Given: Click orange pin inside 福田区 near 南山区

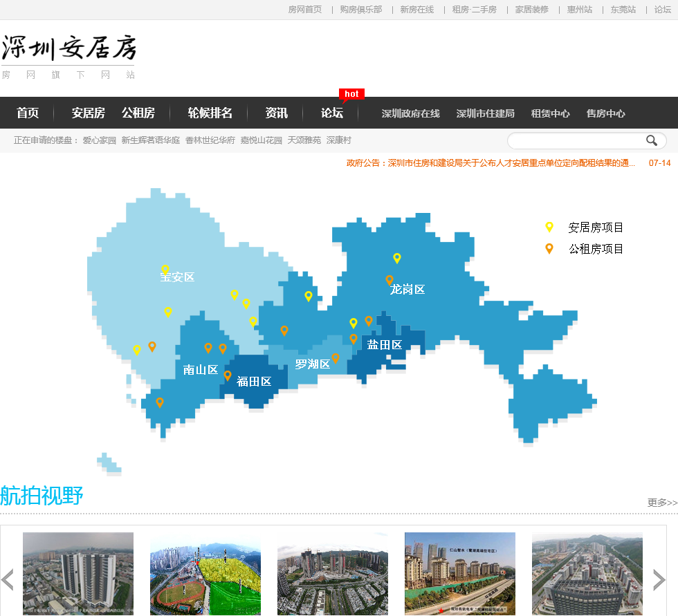Looking at the screenshot, I should [228, 376].
